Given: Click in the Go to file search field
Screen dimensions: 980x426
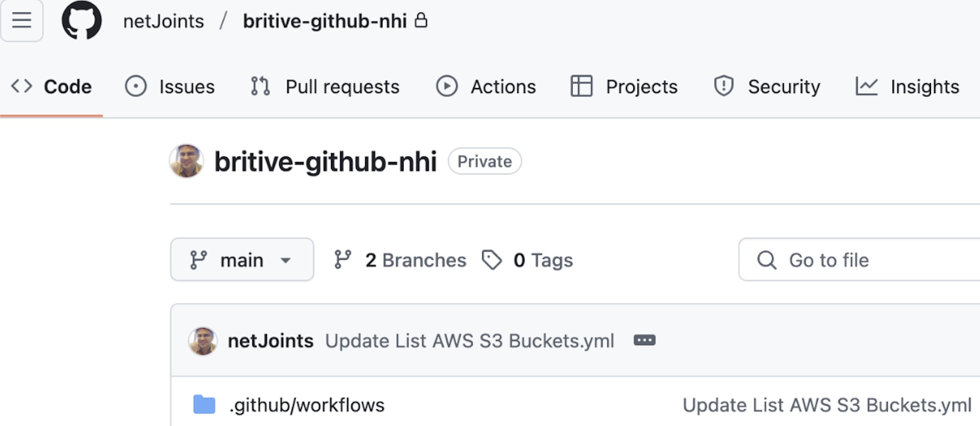Looking at the screenshot, I should point(859,259).
